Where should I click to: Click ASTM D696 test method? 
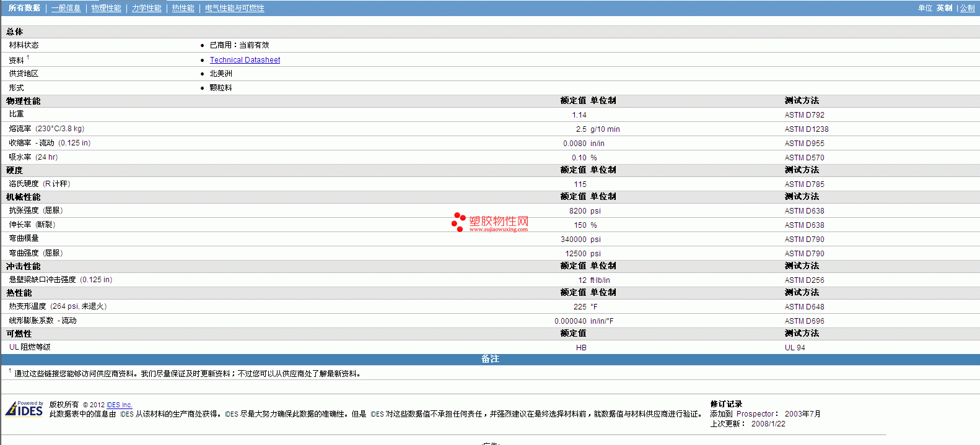tap(804, 321)
